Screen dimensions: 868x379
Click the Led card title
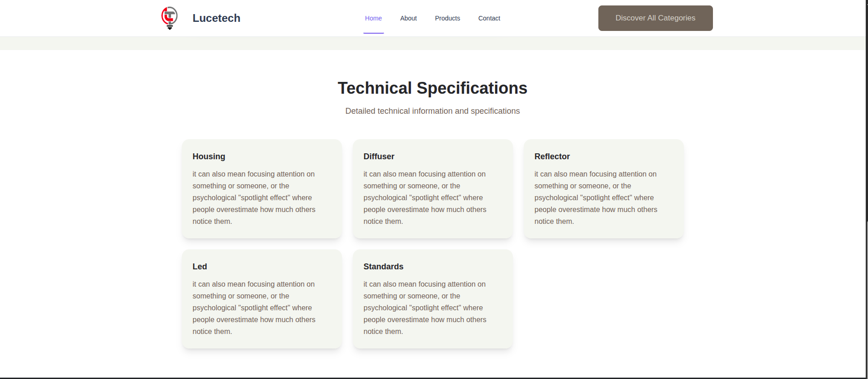tap(200, 267)
